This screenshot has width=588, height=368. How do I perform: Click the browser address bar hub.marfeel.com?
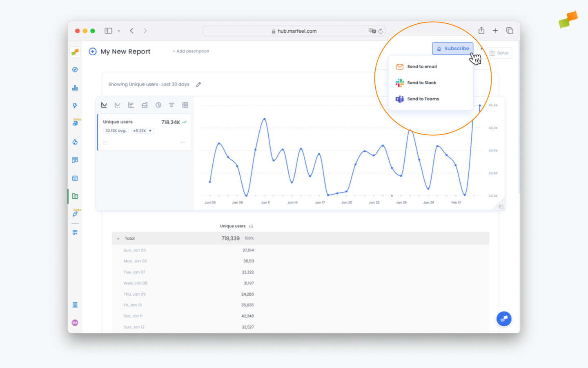tap(294, 31)
